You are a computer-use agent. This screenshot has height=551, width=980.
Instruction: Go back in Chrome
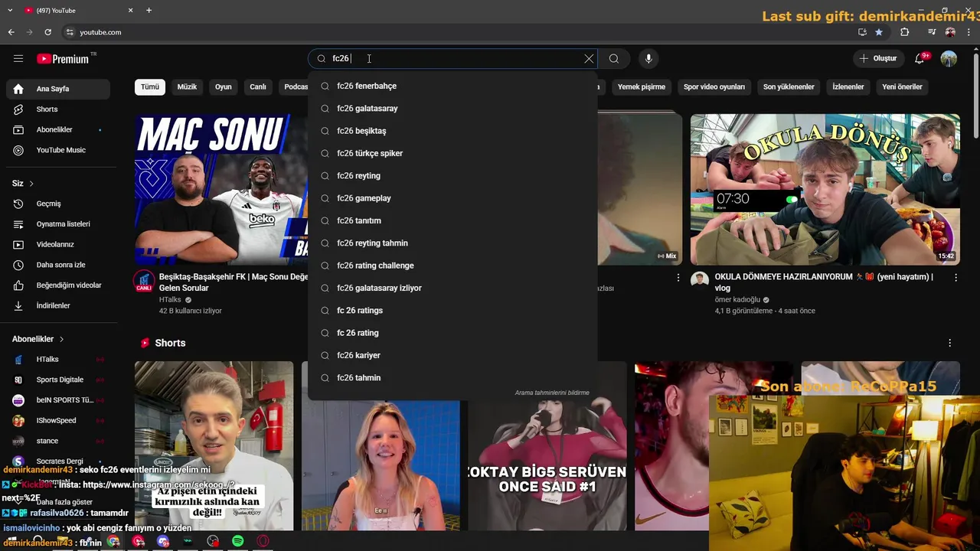(x=11, y=32)
